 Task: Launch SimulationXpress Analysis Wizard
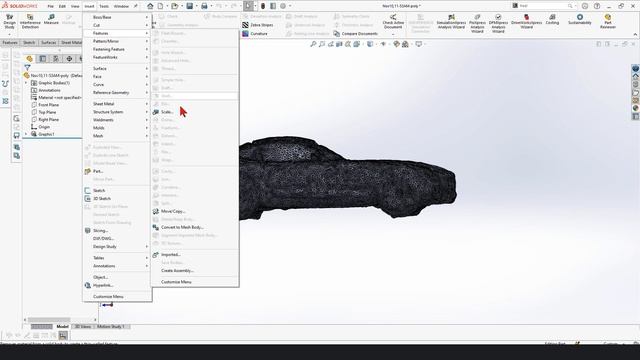click(x=451, y=21)
